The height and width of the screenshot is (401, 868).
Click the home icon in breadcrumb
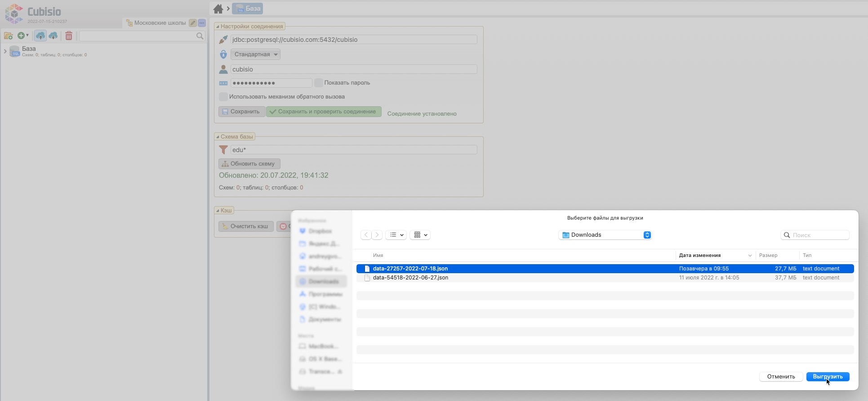pos(218,9)
